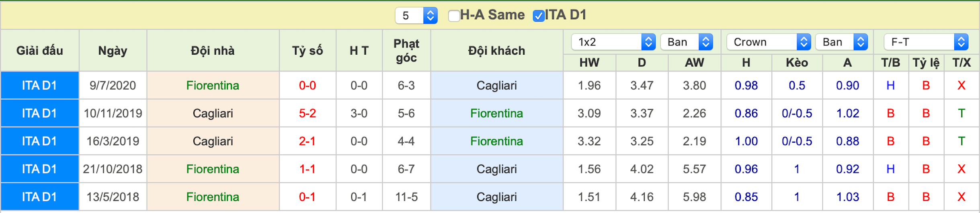
Task: Open the Ban dropdown beside 1x2
Action: point(687,42)
